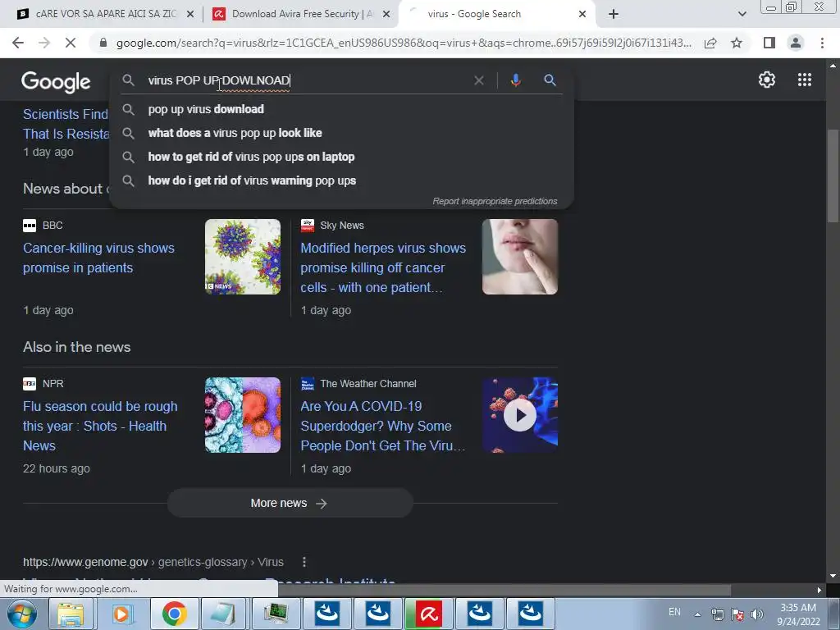The height and width of the screenshot is (630, 840).
Task: Start voice search with microphone icon
Action: coord(515,80)
